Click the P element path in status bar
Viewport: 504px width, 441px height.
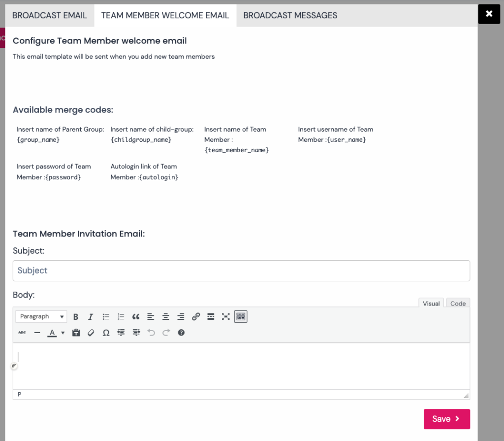coord(20,394)
